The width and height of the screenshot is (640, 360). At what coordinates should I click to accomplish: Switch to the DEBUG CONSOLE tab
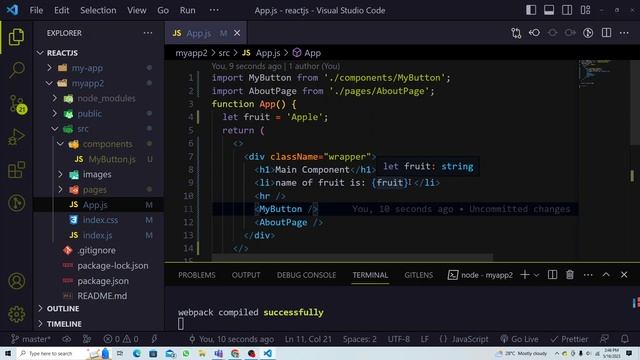(x=306, y=275)
